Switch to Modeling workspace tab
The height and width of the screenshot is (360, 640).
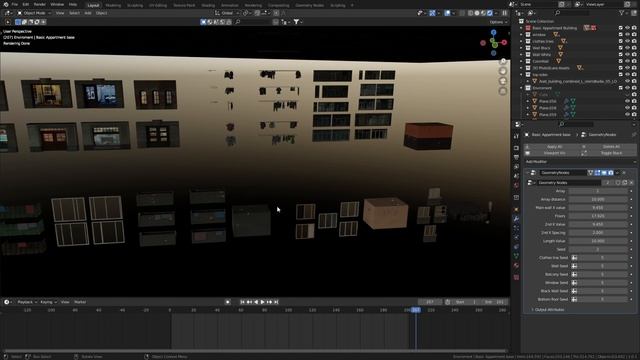113,5
